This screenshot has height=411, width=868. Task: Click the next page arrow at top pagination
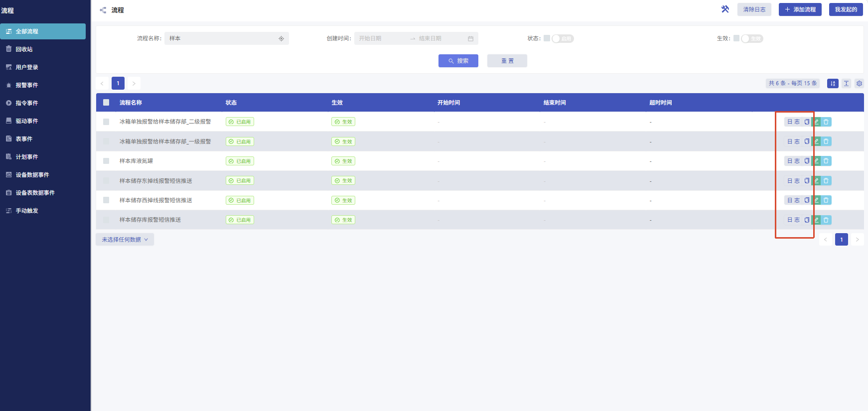point(134,83)
